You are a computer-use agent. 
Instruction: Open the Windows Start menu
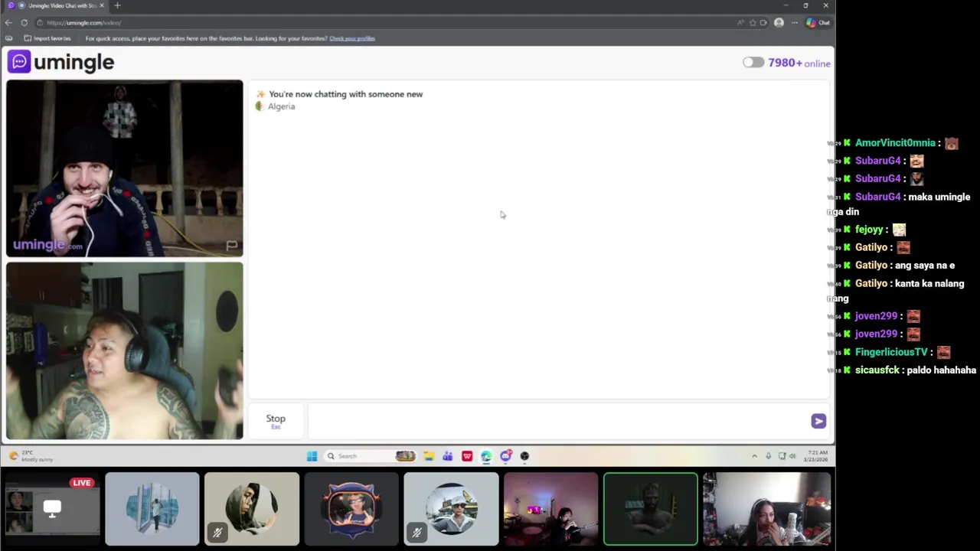pos(312,456)
